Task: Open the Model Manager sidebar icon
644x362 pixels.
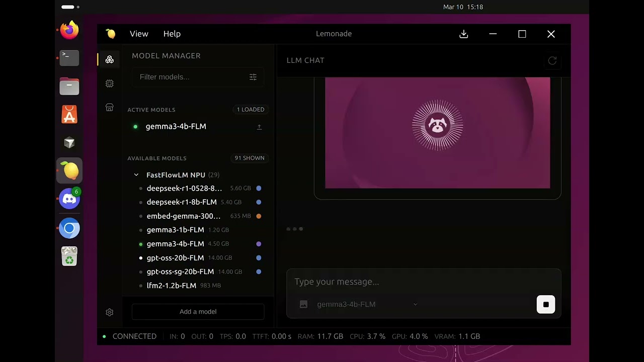Action: tap(109, 59)
